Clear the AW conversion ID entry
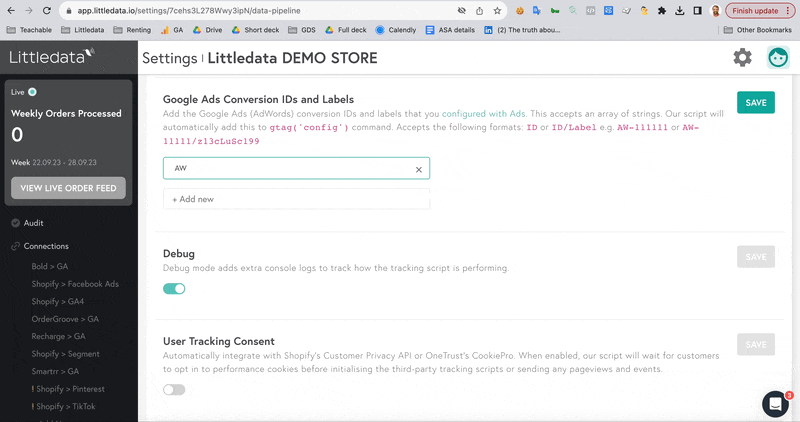 point(419,169)
